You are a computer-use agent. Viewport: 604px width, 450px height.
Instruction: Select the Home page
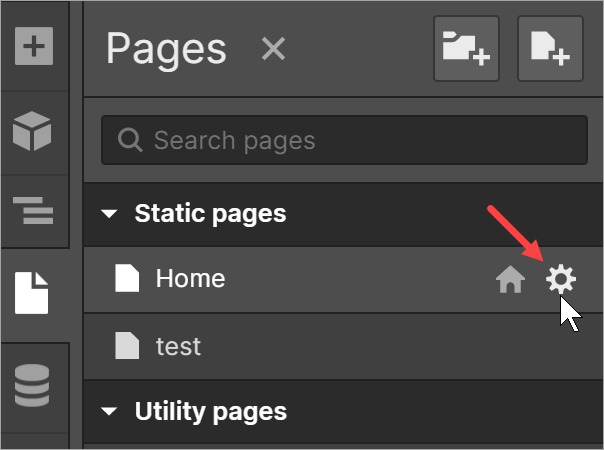click(344, 279)
